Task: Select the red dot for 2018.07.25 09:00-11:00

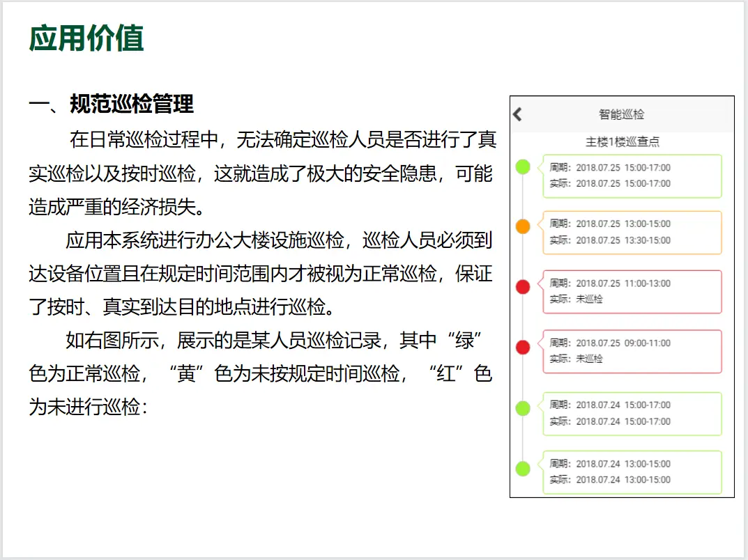Action: pyautogui.click(x=523, y=347)
